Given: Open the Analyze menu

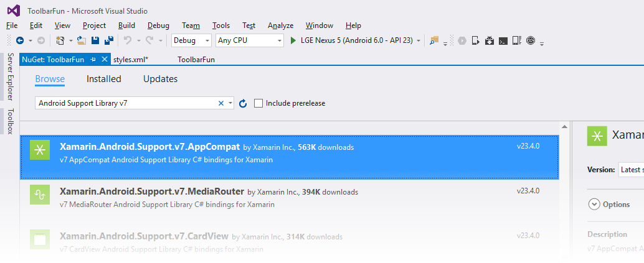Looking at the screenshot, I should click(x=280, y=25).
